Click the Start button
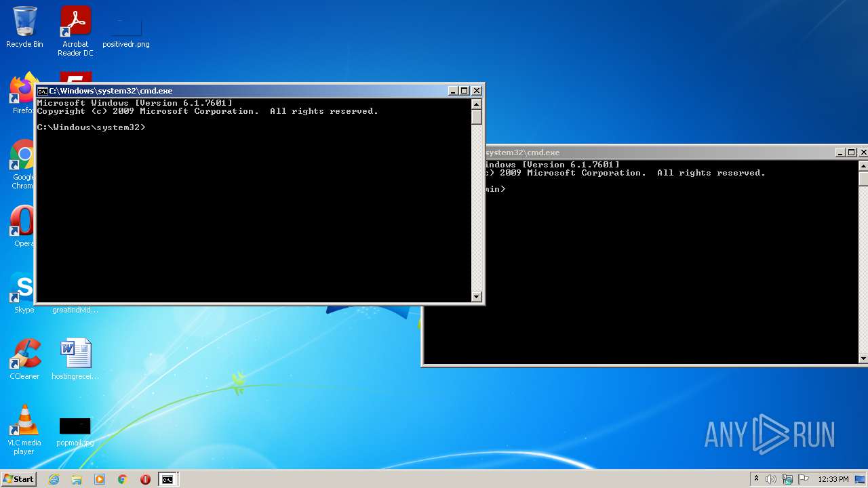 click(18, 479)
